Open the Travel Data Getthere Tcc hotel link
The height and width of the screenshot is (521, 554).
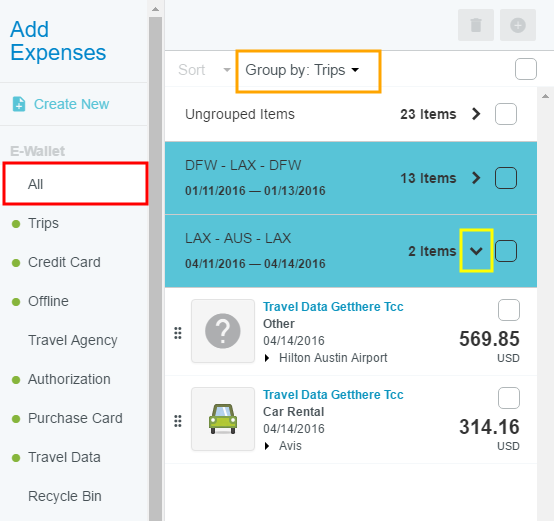coord(333,307)
